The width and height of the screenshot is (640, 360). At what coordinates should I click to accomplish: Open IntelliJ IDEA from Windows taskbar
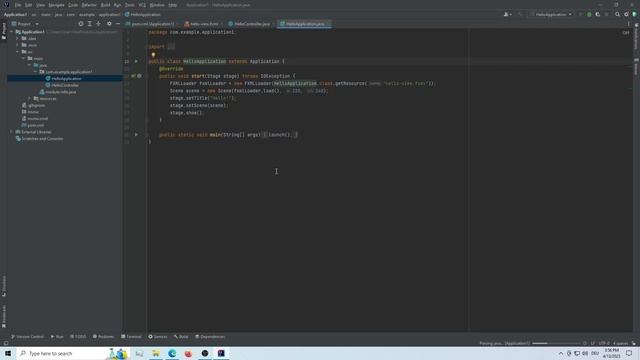(221, 353)
